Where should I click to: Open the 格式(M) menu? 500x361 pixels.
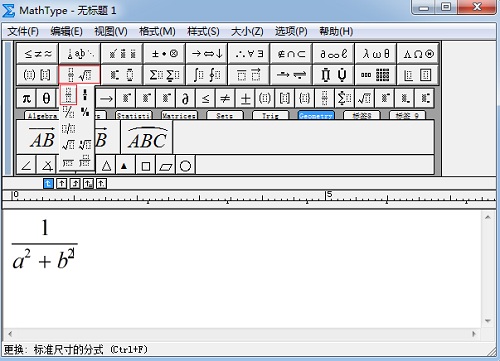(x=157, y=31)
